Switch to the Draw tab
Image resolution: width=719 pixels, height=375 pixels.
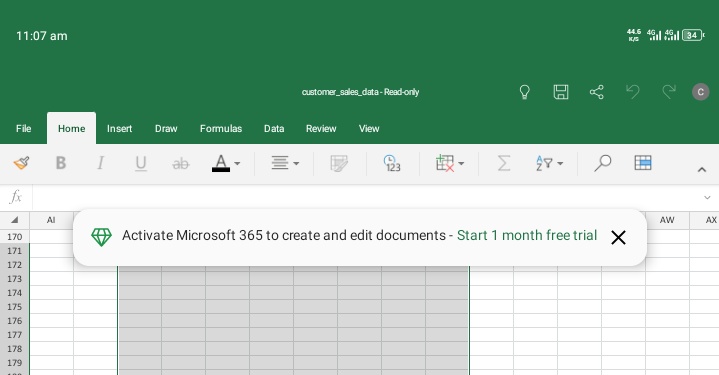click(x=166, y=129)
